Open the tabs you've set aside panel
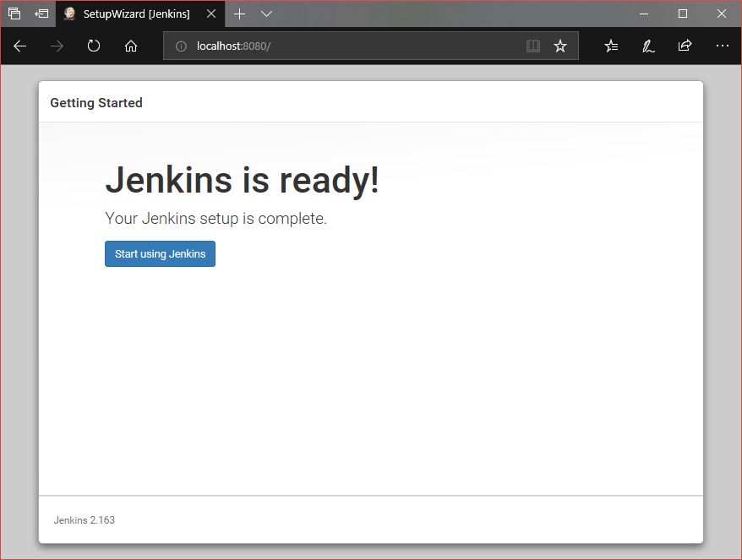742x560 pixels. pyautogui.click(x=14, y=14)
